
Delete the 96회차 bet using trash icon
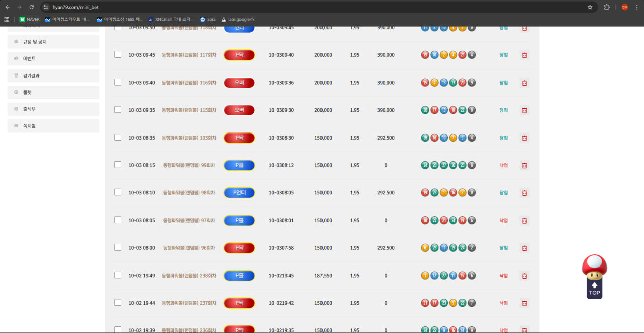pos(524,248)
